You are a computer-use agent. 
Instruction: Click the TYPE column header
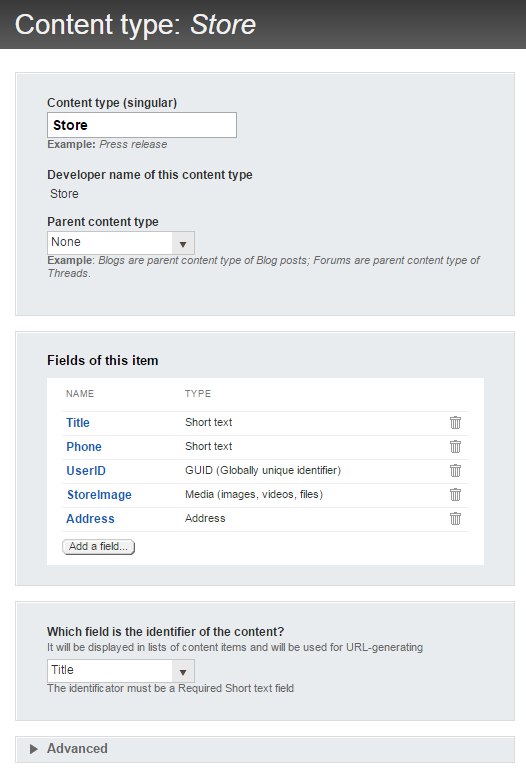(198, 393)
